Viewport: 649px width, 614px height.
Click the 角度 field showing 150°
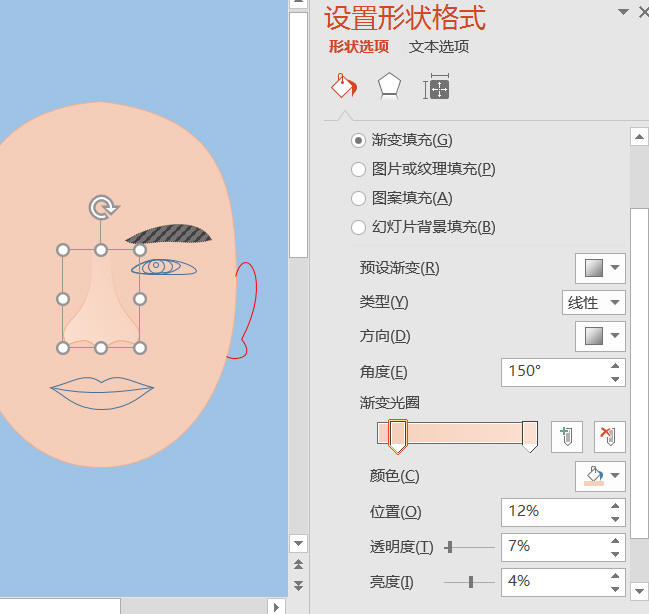(554, 372)
